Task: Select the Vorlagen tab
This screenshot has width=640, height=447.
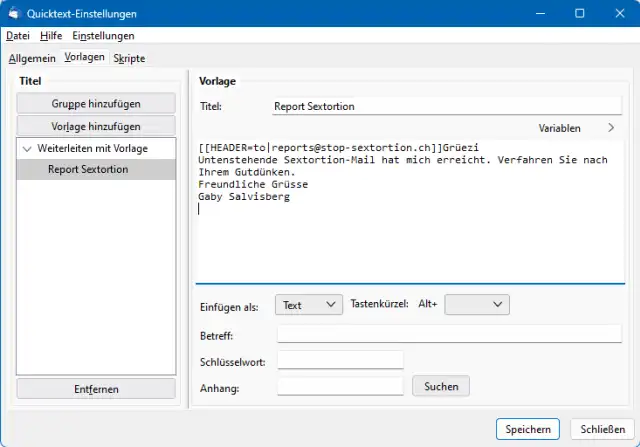Action: [85, 58]
